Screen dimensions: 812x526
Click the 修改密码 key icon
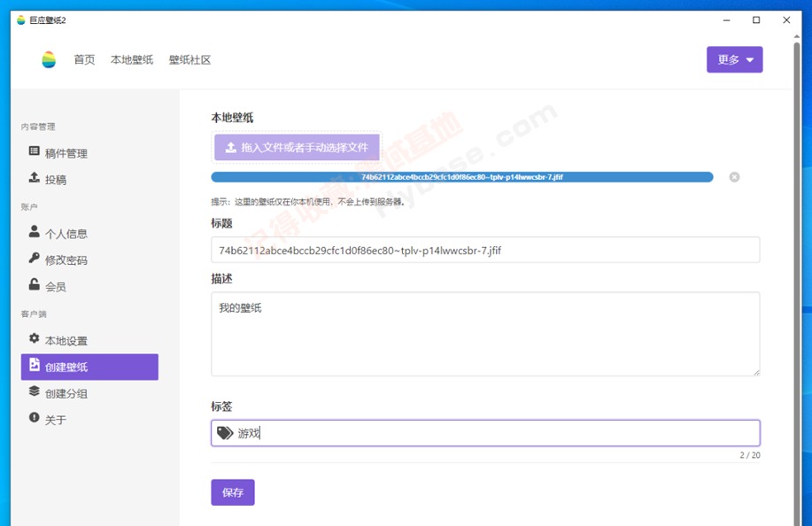35,258
